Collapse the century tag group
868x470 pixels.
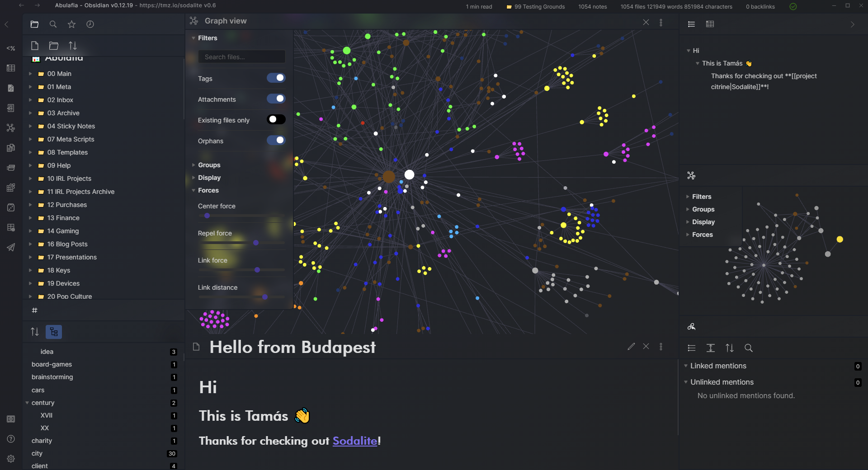[27, 403]
